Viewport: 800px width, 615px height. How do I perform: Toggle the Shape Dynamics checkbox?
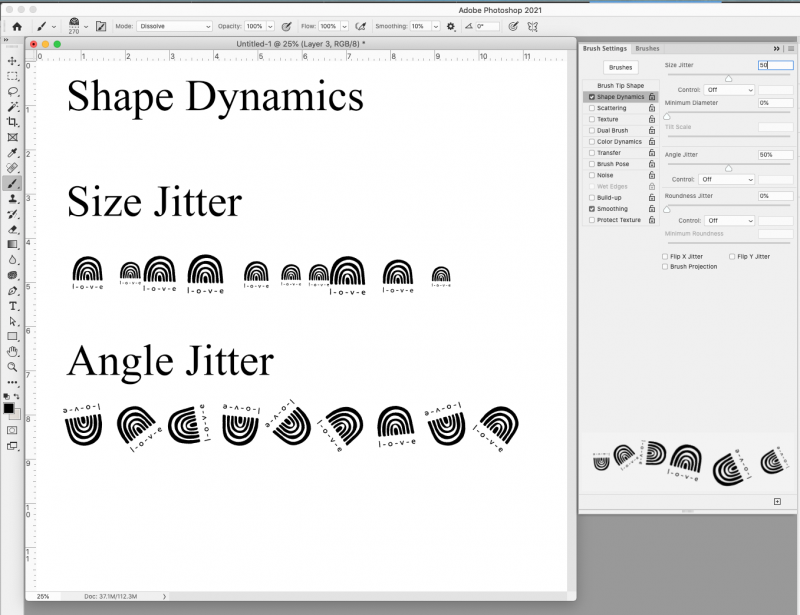point(592,97)
